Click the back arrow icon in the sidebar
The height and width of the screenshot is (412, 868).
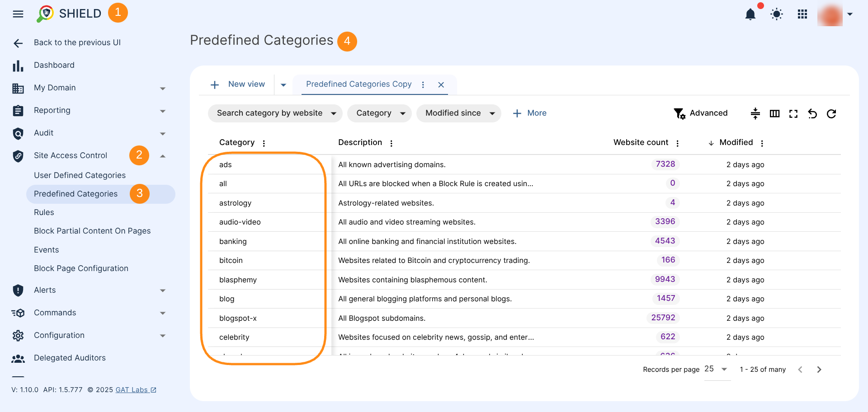(18, 43)
